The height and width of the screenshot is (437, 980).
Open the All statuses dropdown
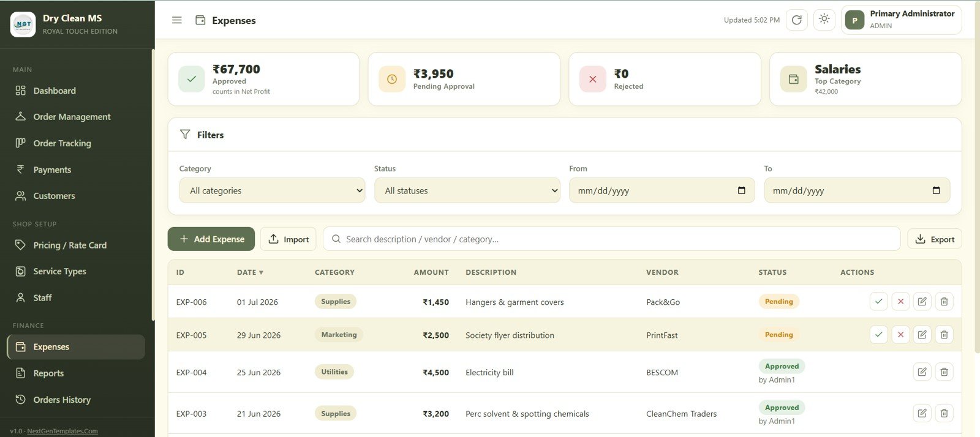(467, 191)
